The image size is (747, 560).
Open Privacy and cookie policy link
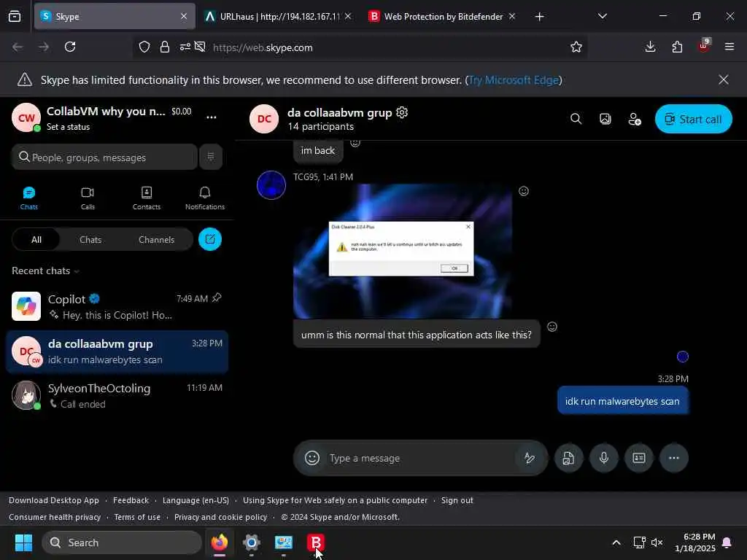click(220, 517)
